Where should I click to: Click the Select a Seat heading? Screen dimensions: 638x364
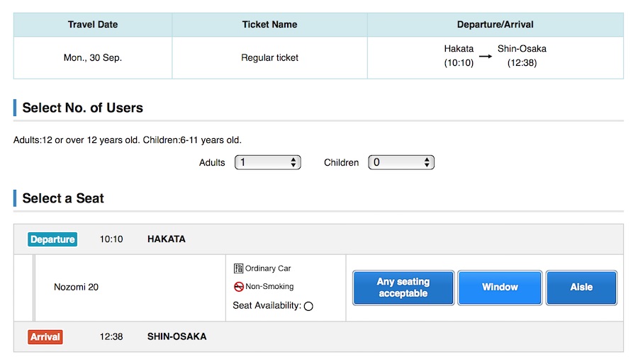click(x=63, y=198)
